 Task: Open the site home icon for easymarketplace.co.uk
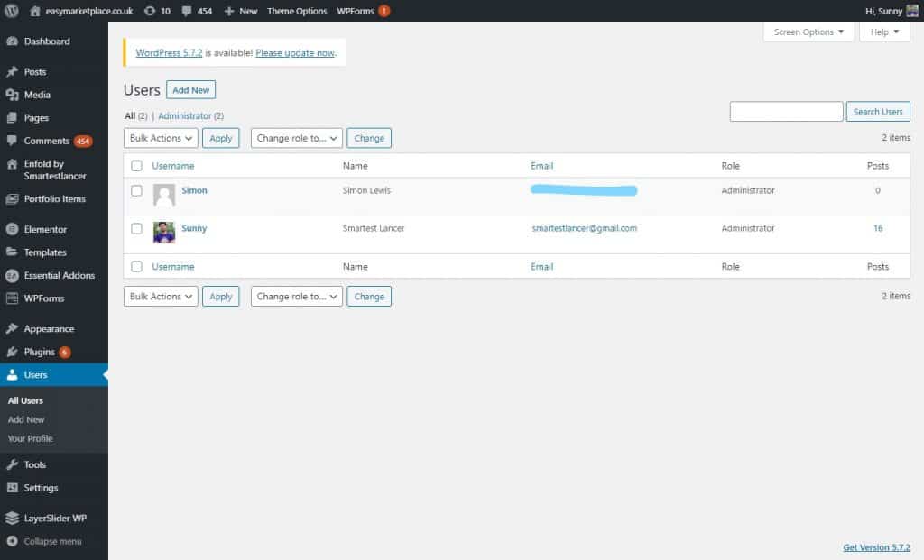tap(35, 11)
